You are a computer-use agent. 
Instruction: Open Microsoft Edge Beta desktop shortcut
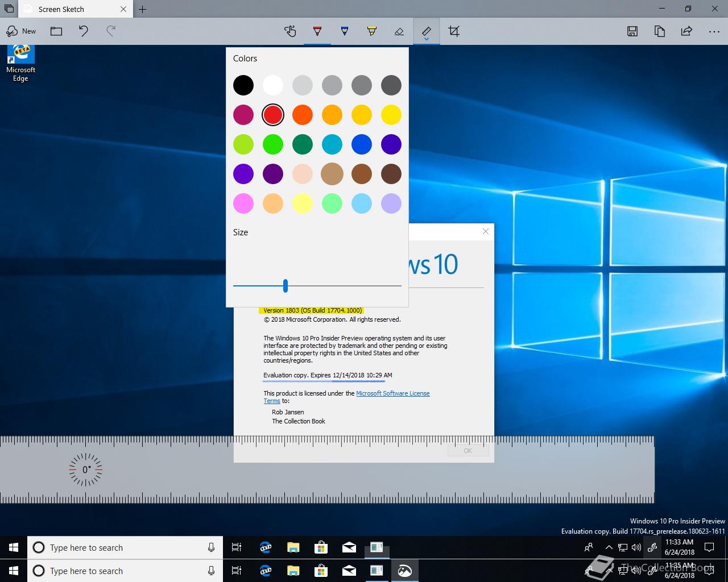pos(21,64)
